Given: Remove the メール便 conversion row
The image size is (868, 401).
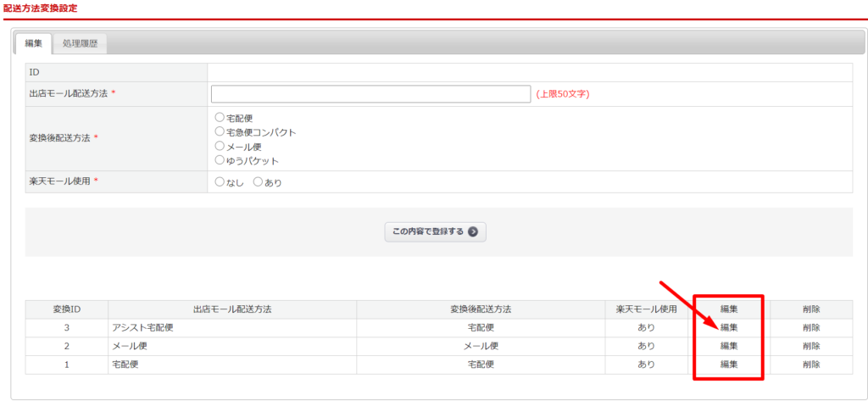Looking at the screenshot, I should click(811, 346).
